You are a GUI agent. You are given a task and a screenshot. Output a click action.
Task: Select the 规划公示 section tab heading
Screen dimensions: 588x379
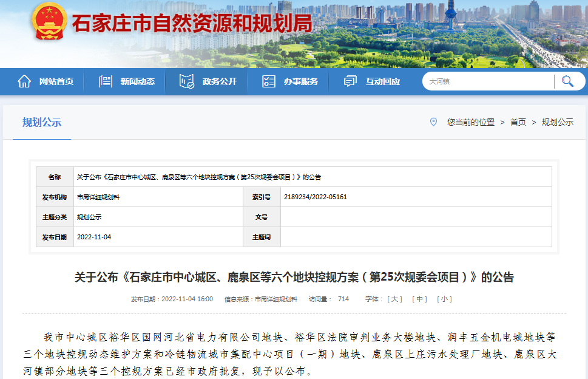point(42,122)
